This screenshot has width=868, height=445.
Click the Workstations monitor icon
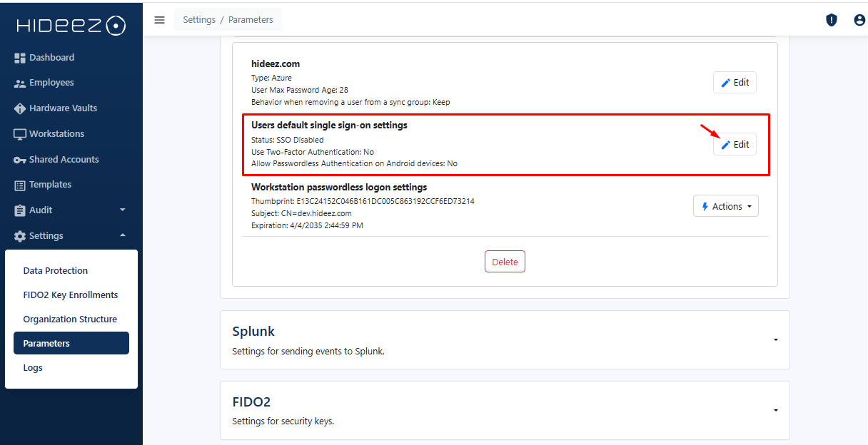click(20, 134)
